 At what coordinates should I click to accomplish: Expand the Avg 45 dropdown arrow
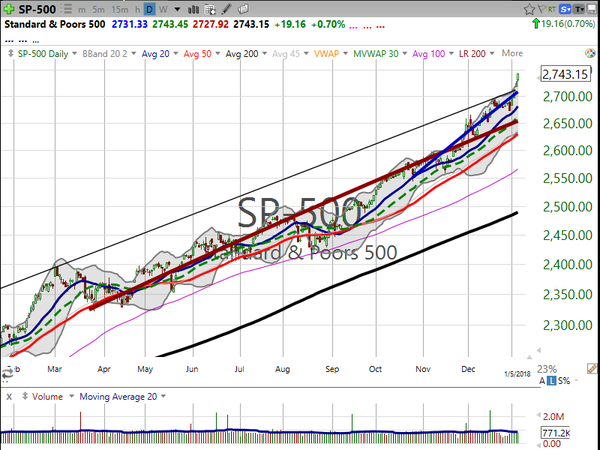(x=306, y=54)
